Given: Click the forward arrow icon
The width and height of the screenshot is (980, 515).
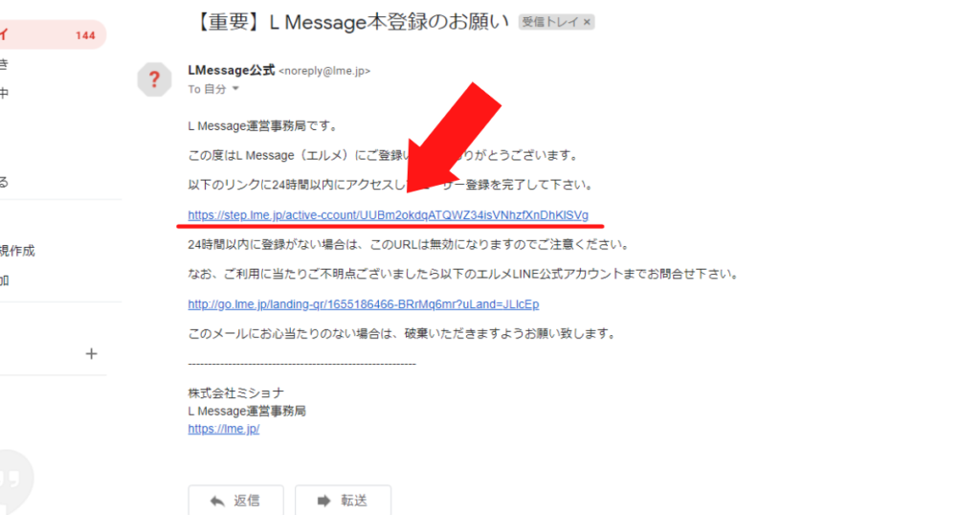Looking at the screenshot, I should [323, 501].
